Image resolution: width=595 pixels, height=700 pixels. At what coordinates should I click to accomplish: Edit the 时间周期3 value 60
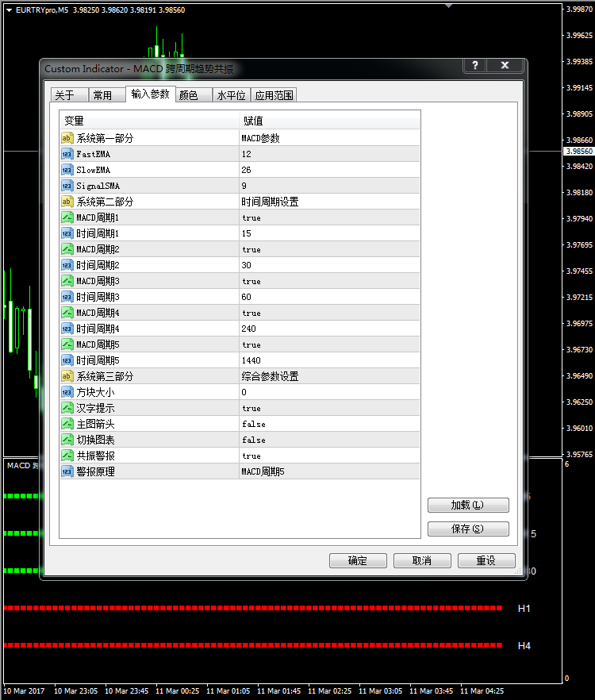tap(329, 297)
